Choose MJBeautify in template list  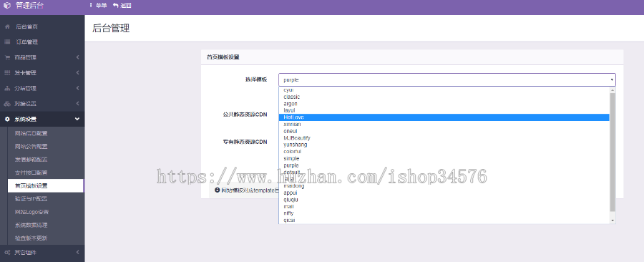click(x=444, y=138)
